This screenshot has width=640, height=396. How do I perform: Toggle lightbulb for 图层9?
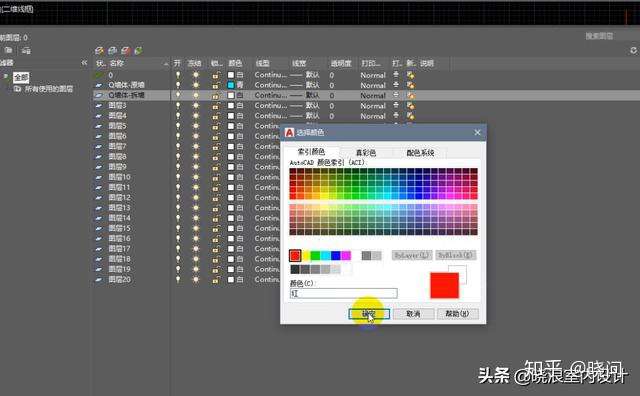coord(178,167)
